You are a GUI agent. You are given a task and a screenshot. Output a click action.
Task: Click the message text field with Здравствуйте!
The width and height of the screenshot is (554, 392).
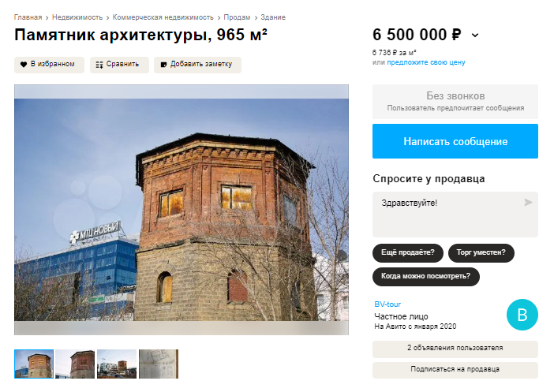click(455, 215)
